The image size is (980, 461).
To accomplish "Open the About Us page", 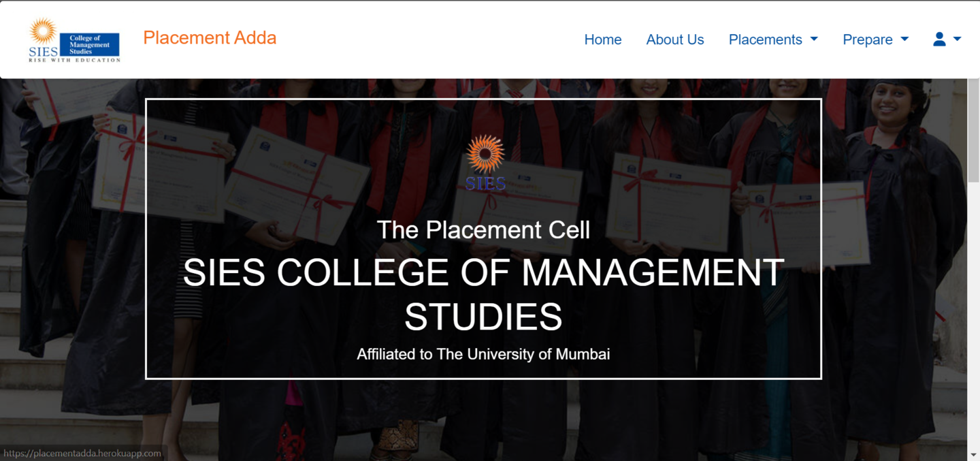I will [x=674, y=39].
